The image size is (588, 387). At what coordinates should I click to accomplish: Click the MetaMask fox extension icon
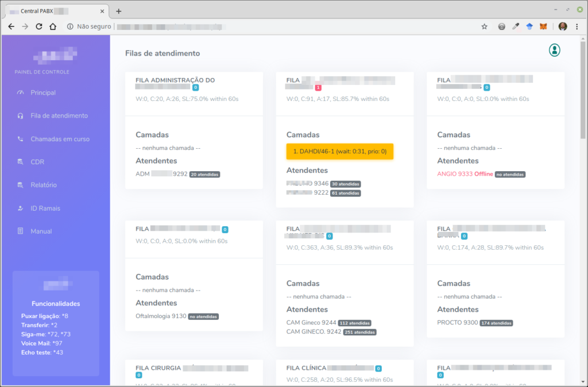[x=543, y=26]
